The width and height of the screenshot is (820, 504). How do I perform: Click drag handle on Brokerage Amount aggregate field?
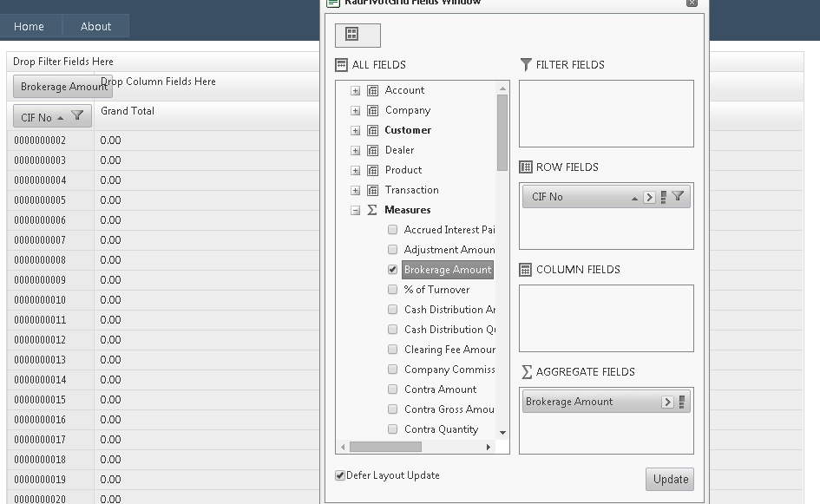[681, 402]
